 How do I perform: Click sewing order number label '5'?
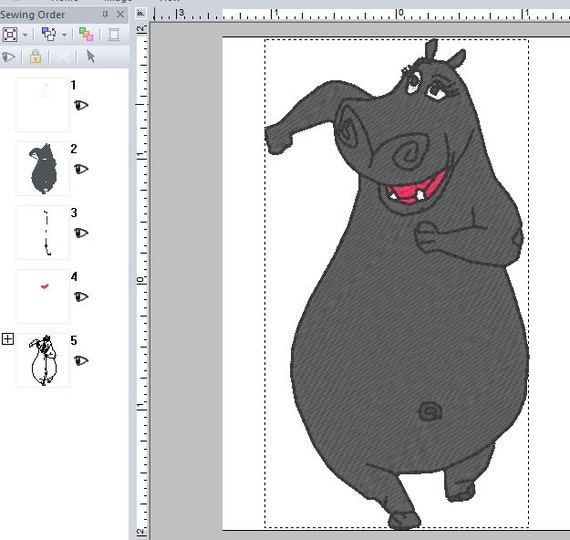74,340
